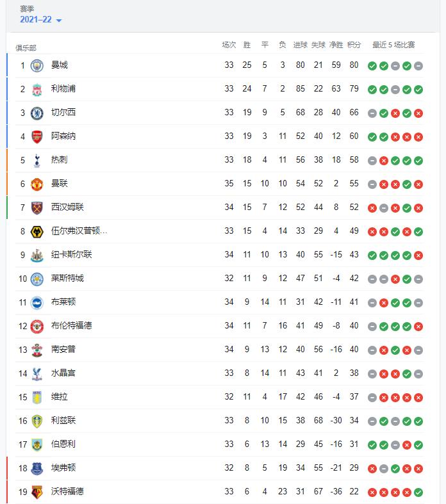Click the Watford club crest
The image size is (446, 504).
37,492
